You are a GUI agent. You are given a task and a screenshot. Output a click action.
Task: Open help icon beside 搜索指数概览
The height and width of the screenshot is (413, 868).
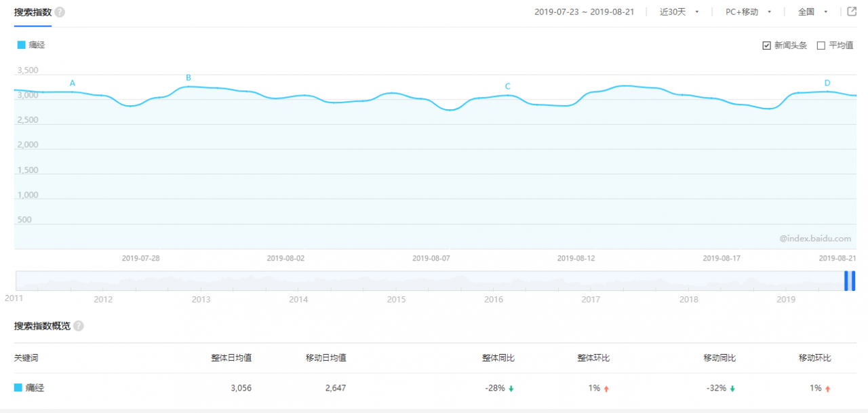point(79,326)
